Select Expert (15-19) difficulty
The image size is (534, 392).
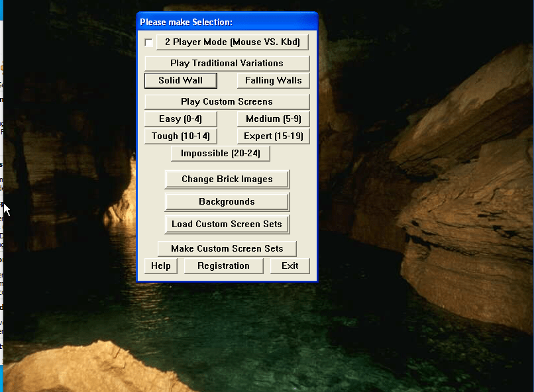[x=273, y=136]
